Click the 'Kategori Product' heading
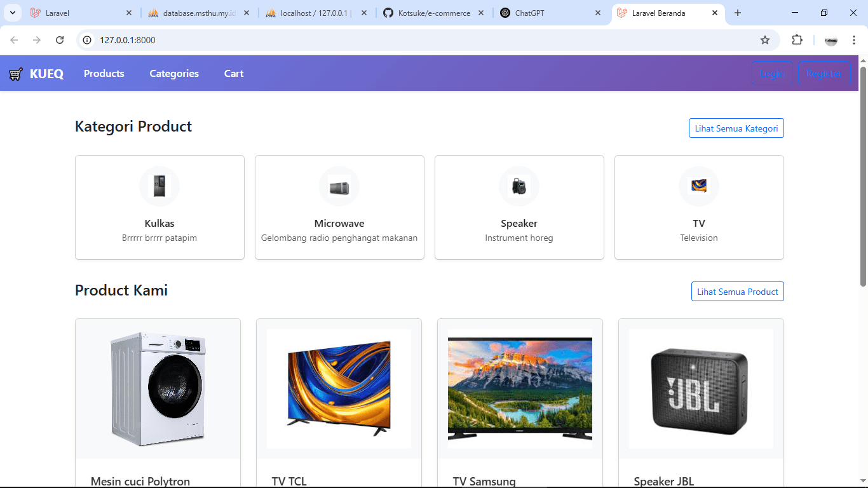The width and height of the screenshot is (868, 488). click(133, 126)
